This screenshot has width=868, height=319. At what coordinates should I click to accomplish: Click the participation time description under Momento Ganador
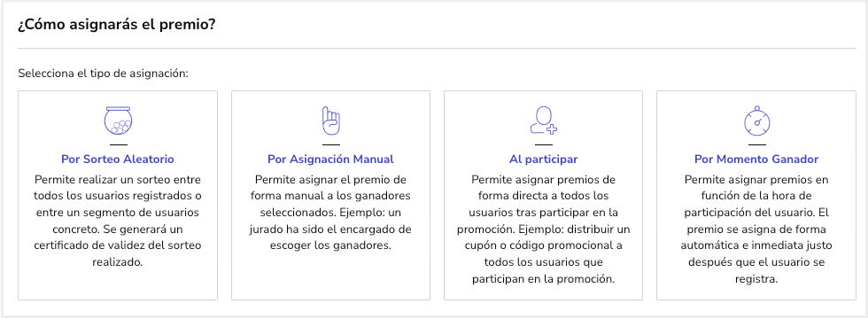[x=756, y=230]
